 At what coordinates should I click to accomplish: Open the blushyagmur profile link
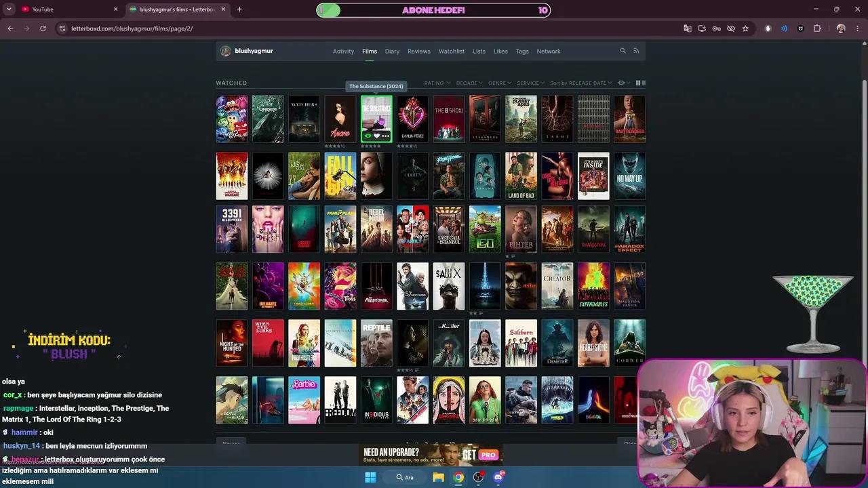tap(254, 51)
